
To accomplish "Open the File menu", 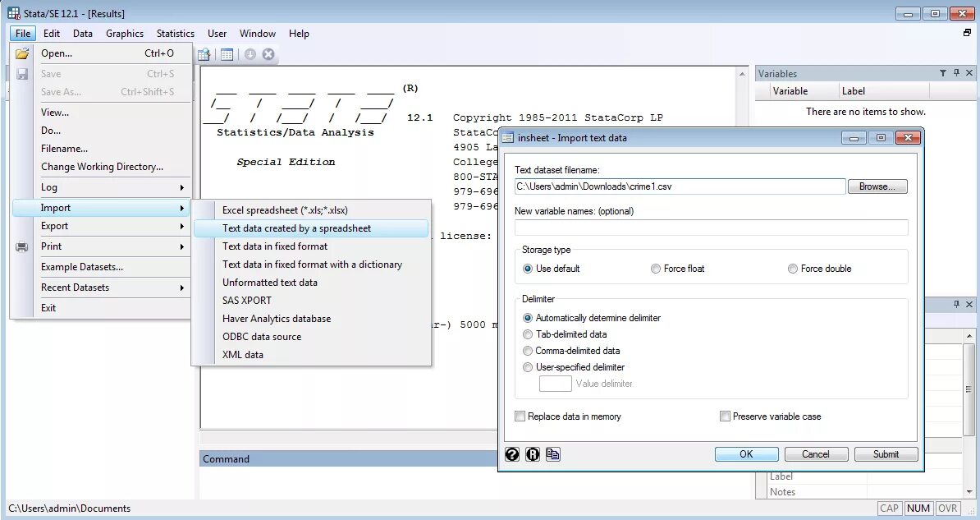I will (x=23, y=33).
